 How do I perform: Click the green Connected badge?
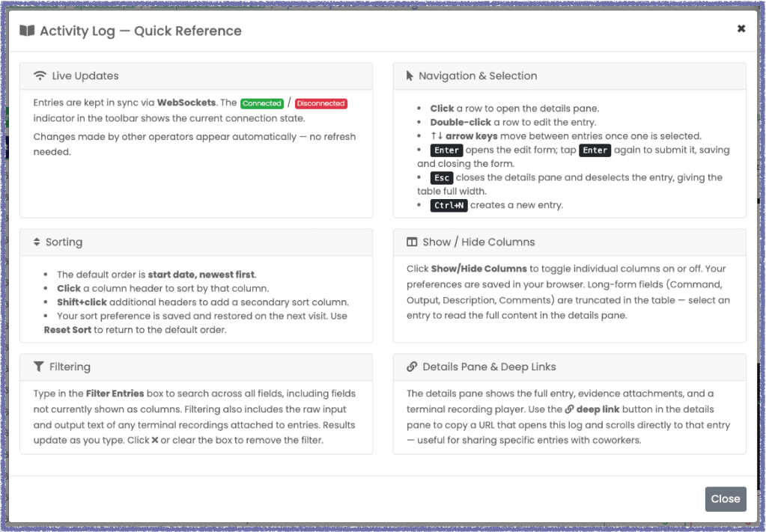[261, 103]
